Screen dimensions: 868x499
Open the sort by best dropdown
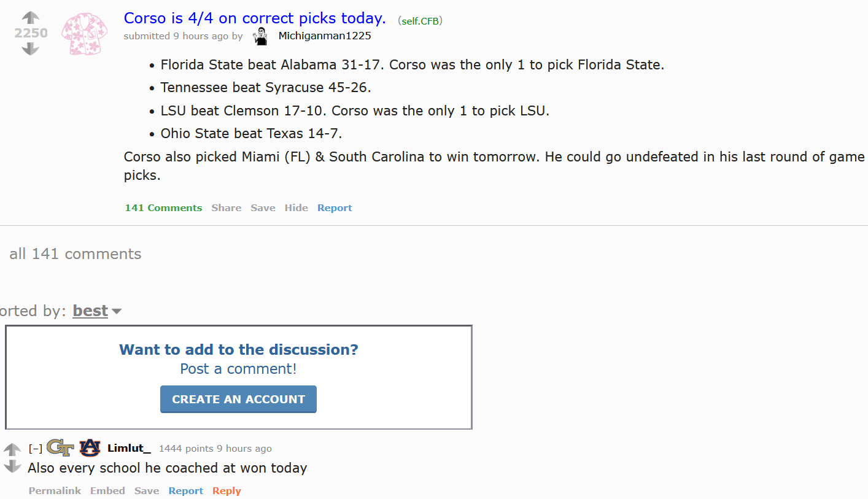pyautogui.click(x=90, y=311)
